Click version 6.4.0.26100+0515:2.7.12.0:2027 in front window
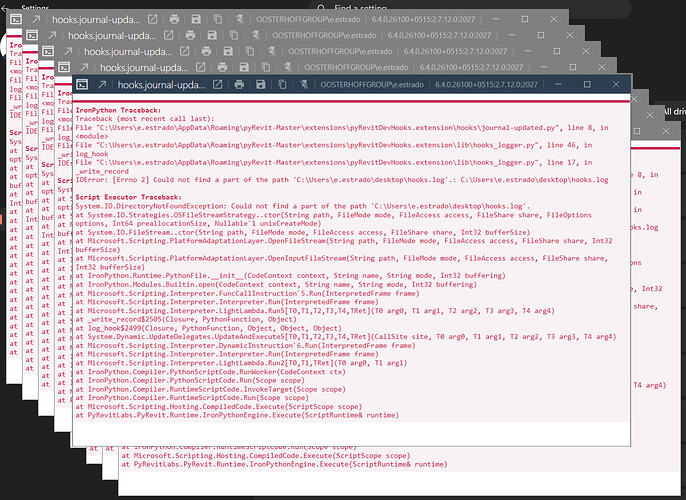686x500 pixels. (486, 84)
